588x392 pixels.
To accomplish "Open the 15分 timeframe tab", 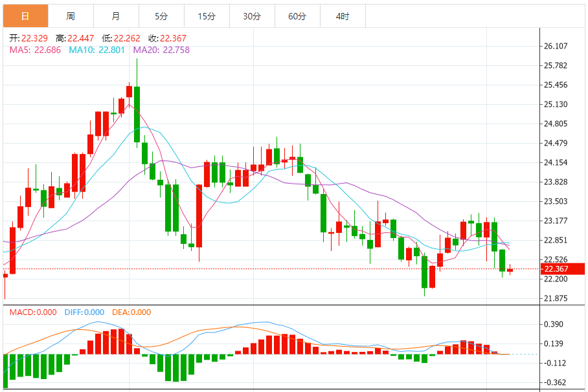I will [x=207, y=16].
